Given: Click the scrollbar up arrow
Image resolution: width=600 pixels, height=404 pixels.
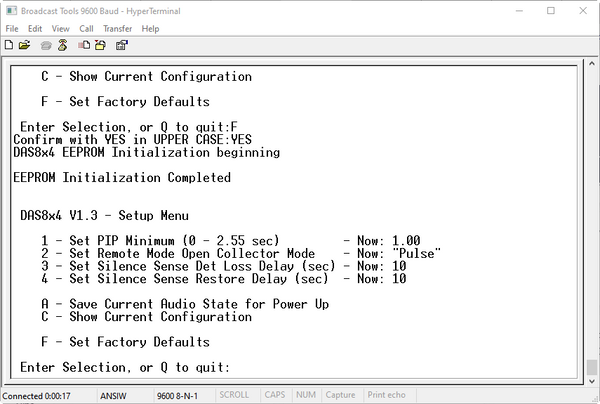Looking at the screenshot, I should point(592,64).
